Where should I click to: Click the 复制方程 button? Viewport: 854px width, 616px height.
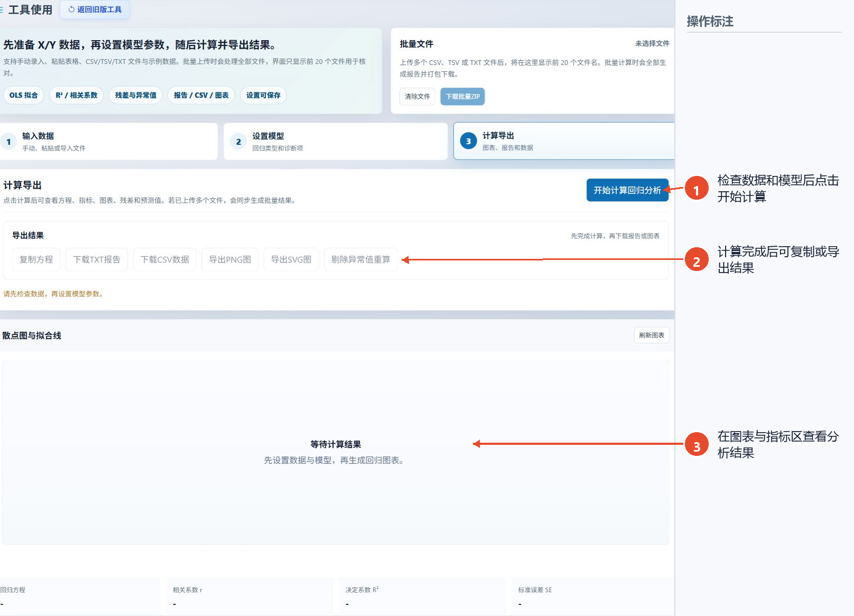tap(36, 259)
